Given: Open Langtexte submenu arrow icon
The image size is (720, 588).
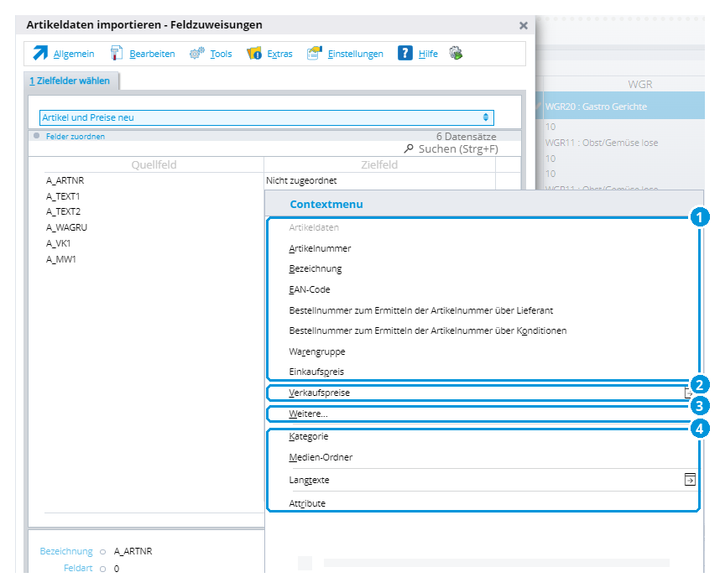Looking at the screenshot, I should [690, 479].
